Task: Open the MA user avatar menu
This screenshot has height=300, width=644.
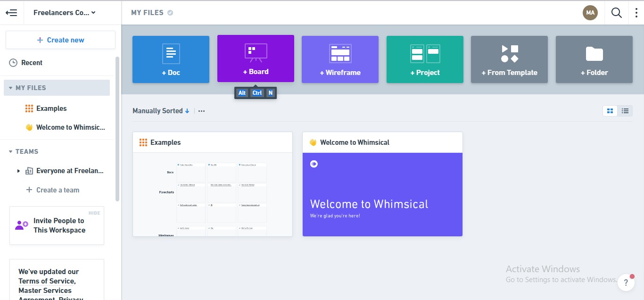Action: (590, 13)
